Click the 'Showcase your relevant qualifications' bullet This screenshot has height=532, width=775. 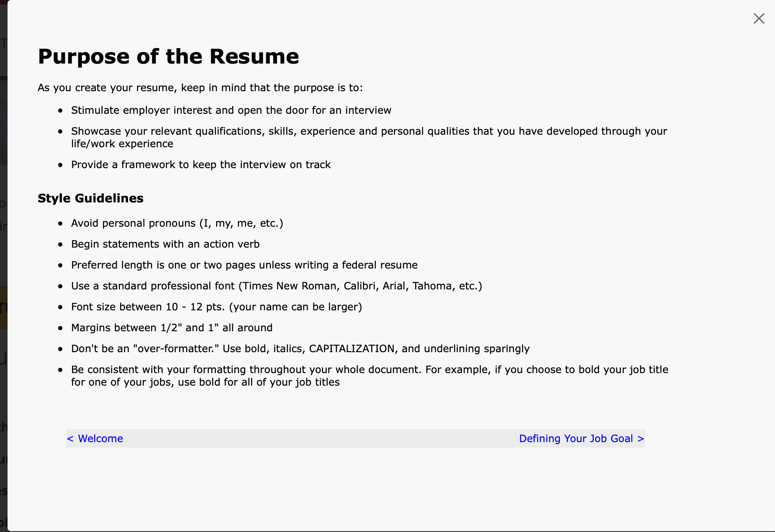[369, 137]
